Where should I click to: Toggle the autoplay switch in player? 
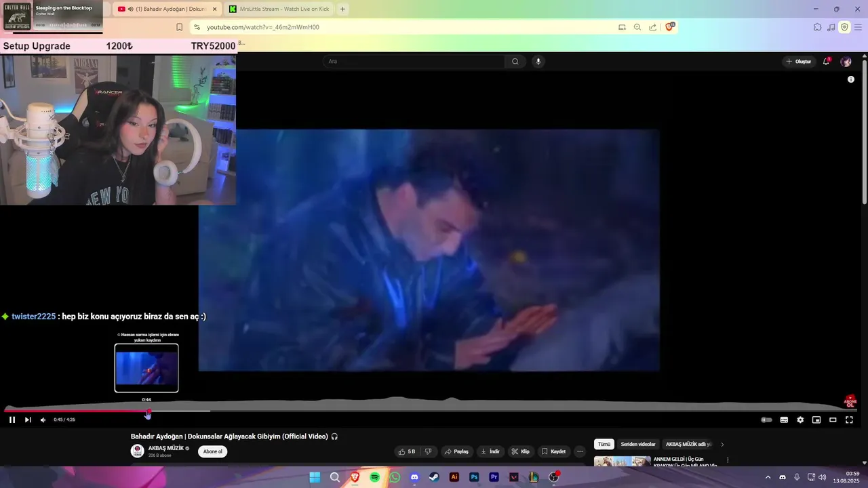(766, 420)
